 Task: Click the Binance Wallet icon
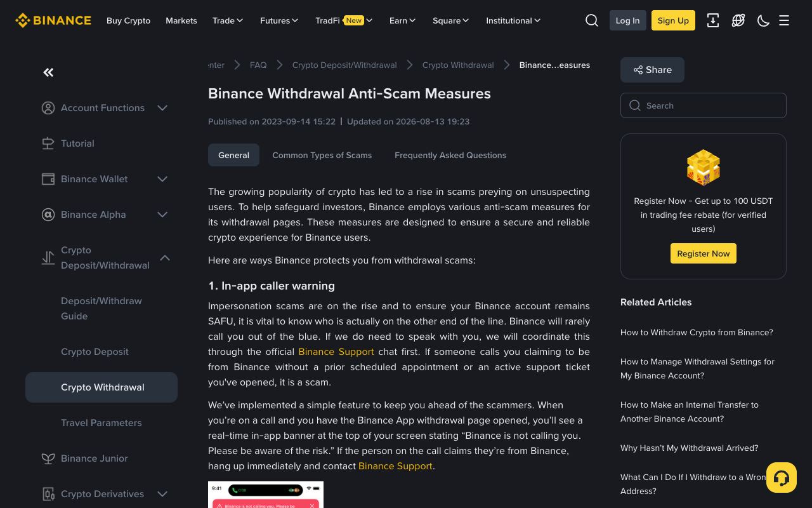pos(48,179)
